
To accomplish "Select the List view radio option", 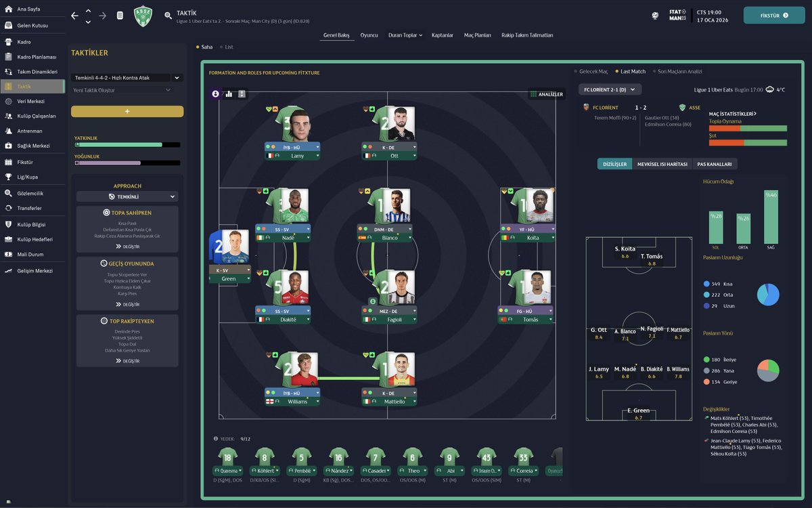I will 226,47.
